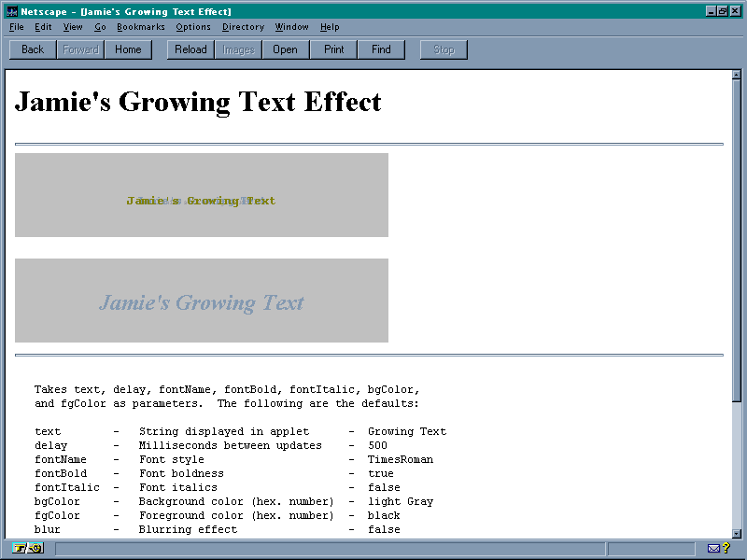Click the Netscape system menu icon in title bar
747x560 pixels.
[11, 10]
